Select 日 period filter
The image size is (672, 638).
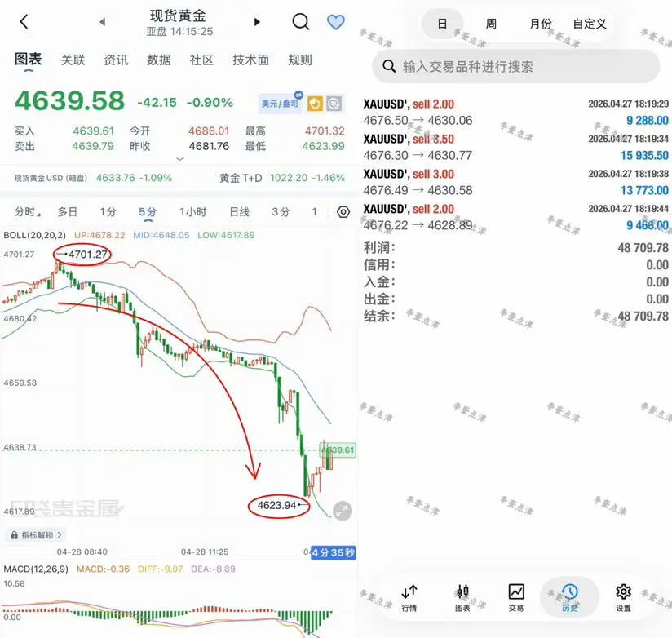tap(442, 24)
